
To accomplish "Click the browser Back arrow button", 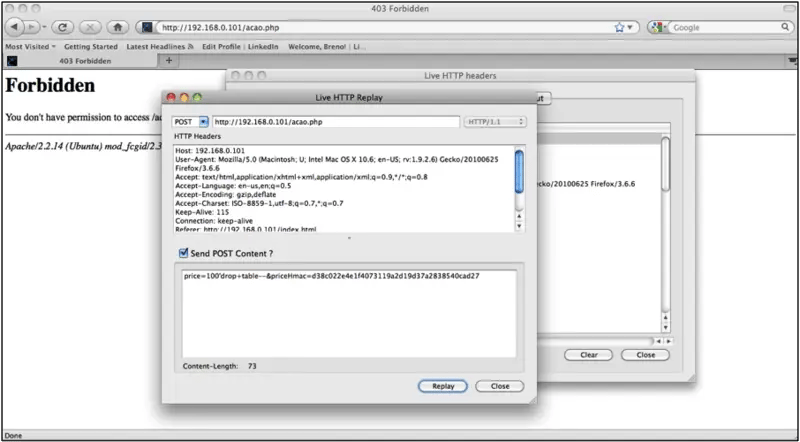I will [x=14, y=27].
